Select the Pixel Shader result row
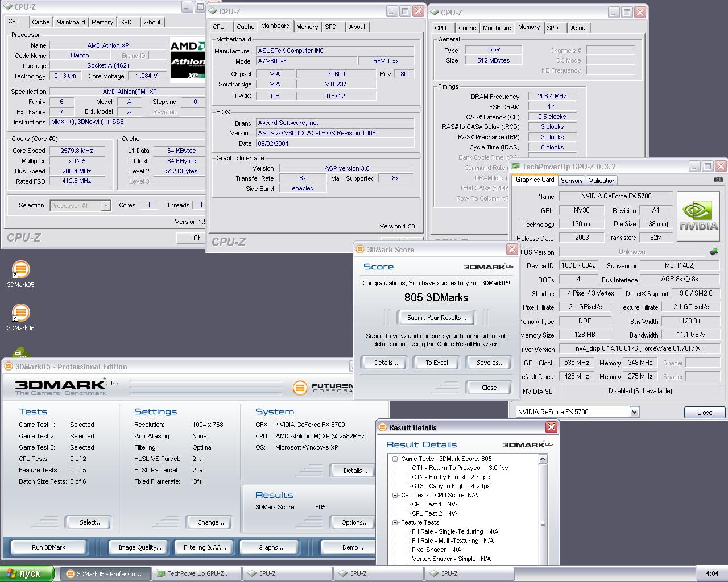Image resolution: width=728 pixels, height=582 pixels. coord(436,550)
